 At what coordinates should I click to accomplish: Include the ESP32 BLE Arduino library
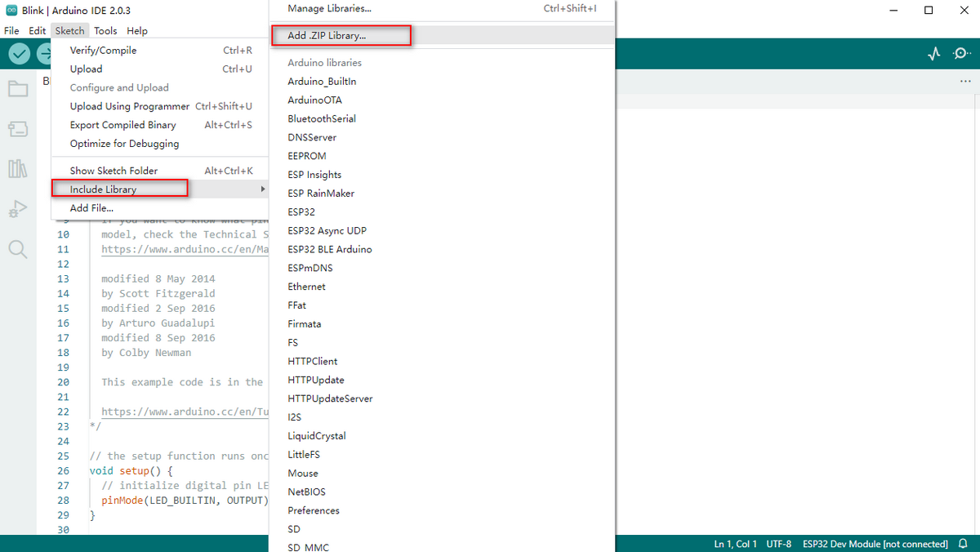442,249
